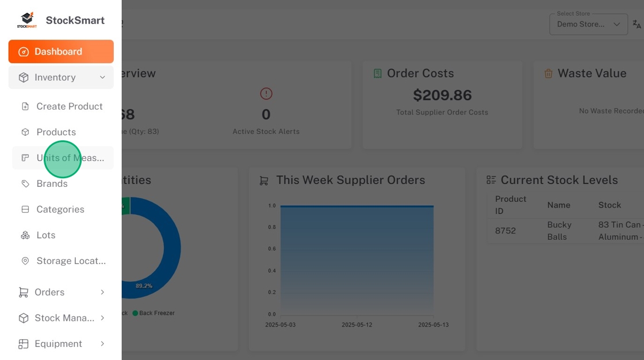Click the Stock column header

(x=609, y=205)
